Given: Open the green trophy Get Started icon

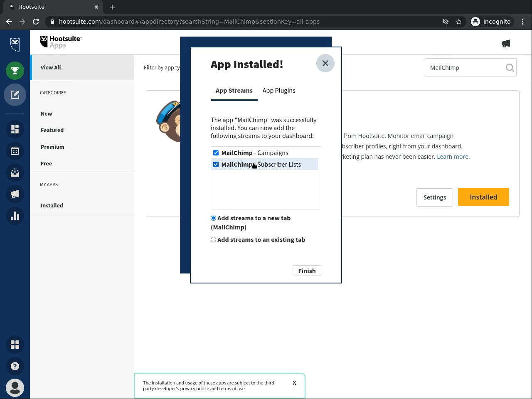Looking at the screenshot, I should tap(15, 71).
